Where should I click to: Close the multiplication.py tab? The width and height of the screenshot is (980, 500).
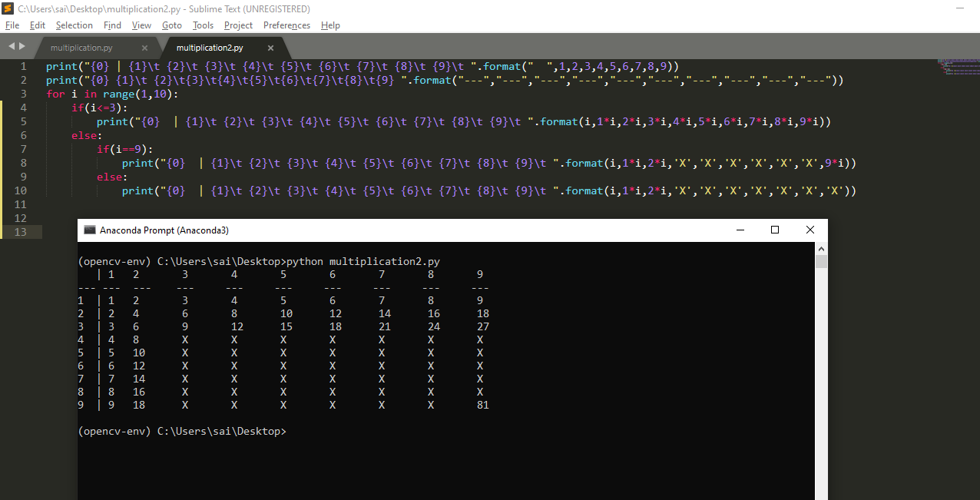(x=144, y=48)
